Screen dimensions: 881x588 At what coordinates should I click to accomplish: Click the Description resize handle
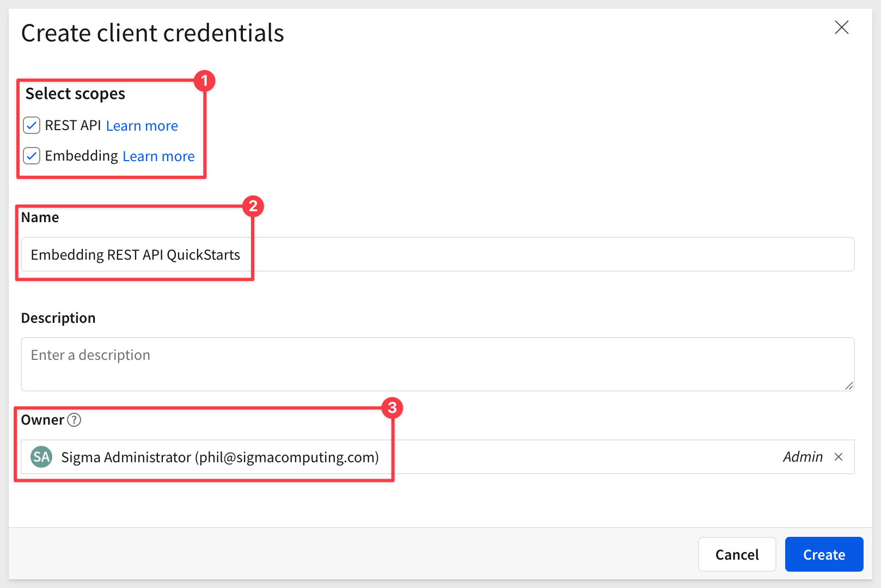point(849,385)
